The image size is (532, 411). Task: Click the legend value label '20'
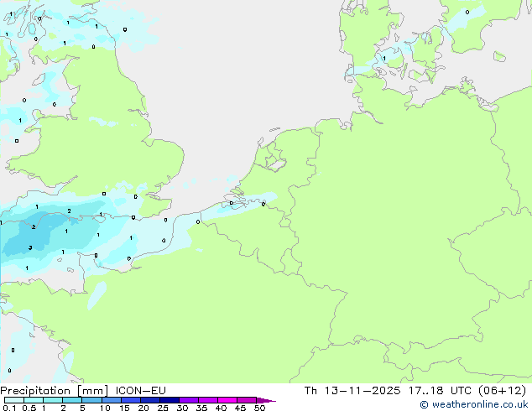pyautogui.click(x=143, y=408)
